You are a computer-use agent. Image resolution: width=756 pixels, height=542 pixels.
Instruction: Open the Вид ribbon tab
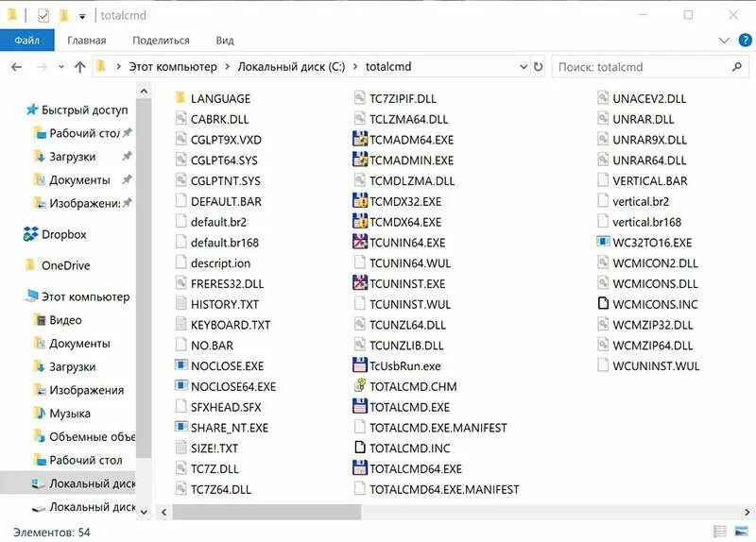point(225,41)
